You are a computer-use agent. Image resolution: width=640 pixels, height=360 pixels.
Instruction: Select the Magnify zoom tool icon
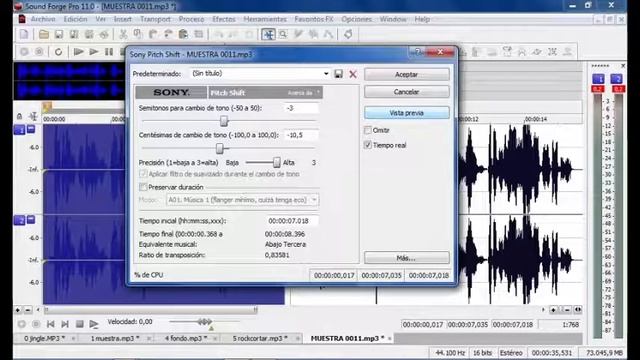(x=283, y=35)
